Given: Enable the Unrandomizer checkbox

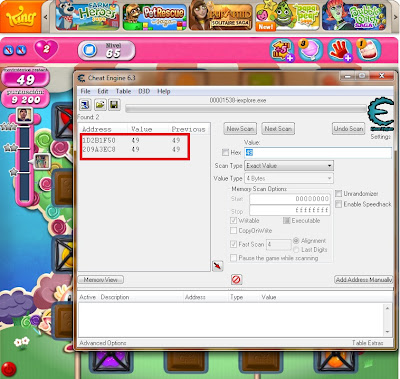Looking at the screenshot, I should tap(338, 193).
